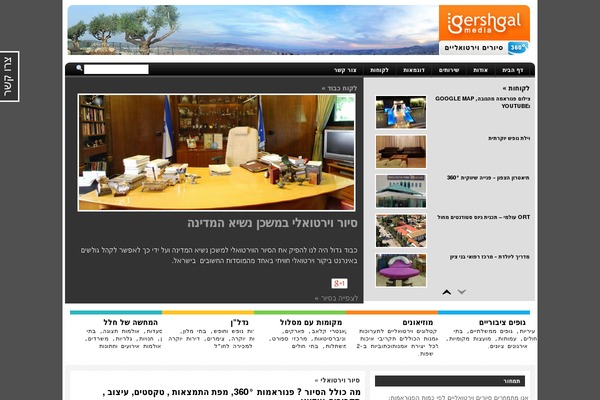
Task: Open the Google Map YouTube panorama thumbnail
Action: click(401, 112)
